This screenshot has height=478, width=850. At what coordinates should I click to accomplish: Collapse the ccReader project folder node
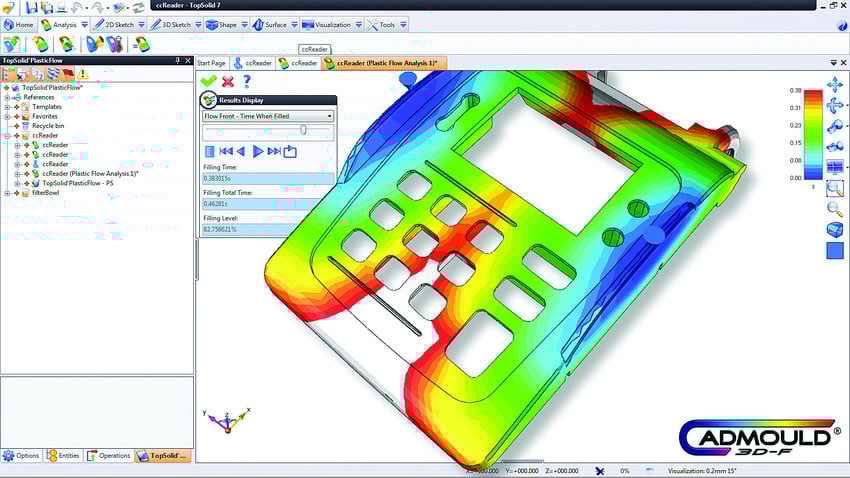tap(7, 135)
